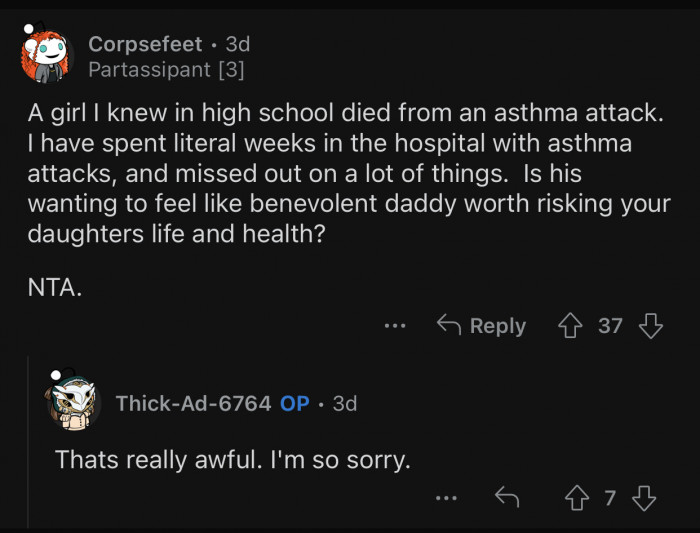Viewport: 700px width, 533px height.
Task: Click the 37 vote score
Action: click(610, 326)
